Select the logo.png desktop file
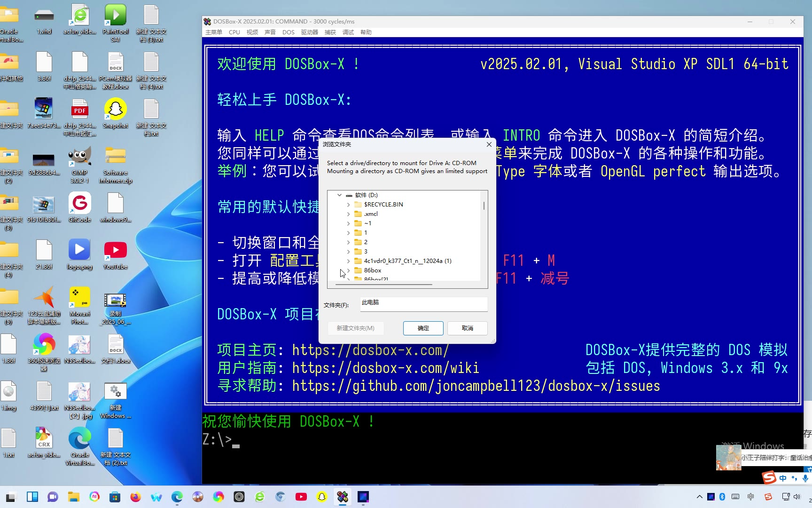 tap(79, 254)
